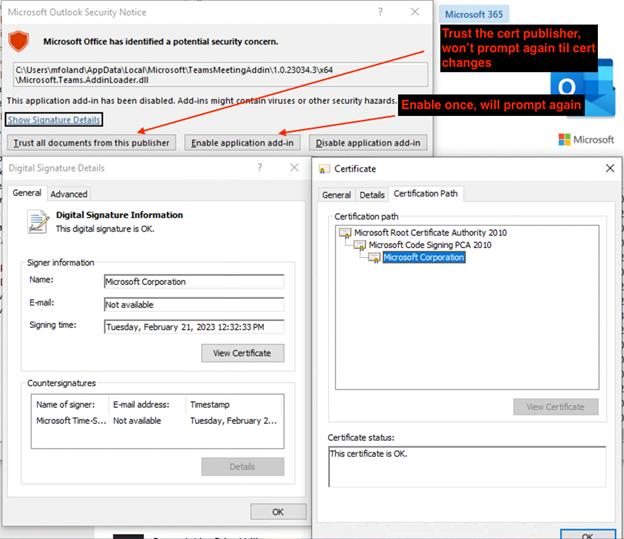Click the countersignature Not available e-mail cell
The image size is (624, 539).
pos(137,421)
